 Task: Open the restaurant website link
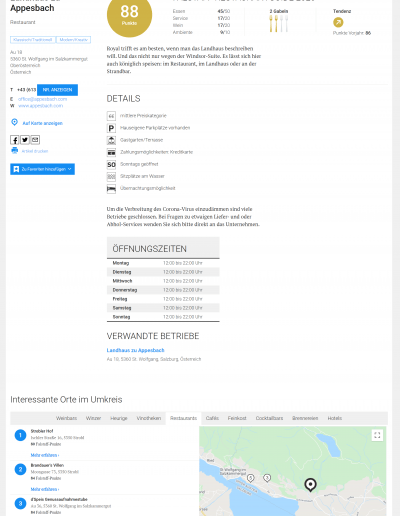coord(40,106)
